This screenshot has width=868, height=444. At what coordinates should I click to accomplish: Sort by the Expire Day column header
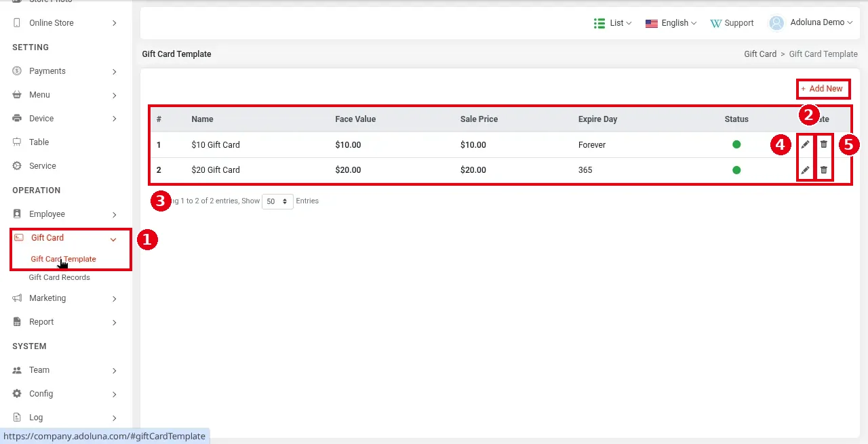click(597, 119)
